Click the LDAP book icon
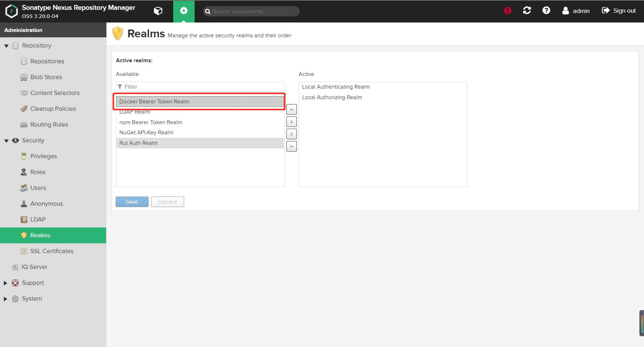The height and width of the screenshot is (347, 644). coord(24,219)
